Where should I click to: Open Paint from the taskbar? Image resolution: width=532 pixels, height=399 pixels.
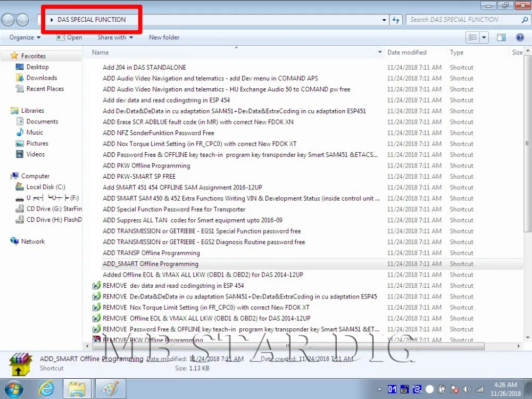click(111, 389)
